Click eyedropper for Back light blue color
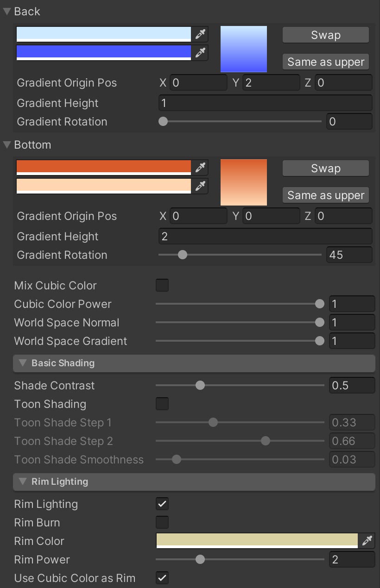This screenshot has width=380, height=588. pos(200,34)
